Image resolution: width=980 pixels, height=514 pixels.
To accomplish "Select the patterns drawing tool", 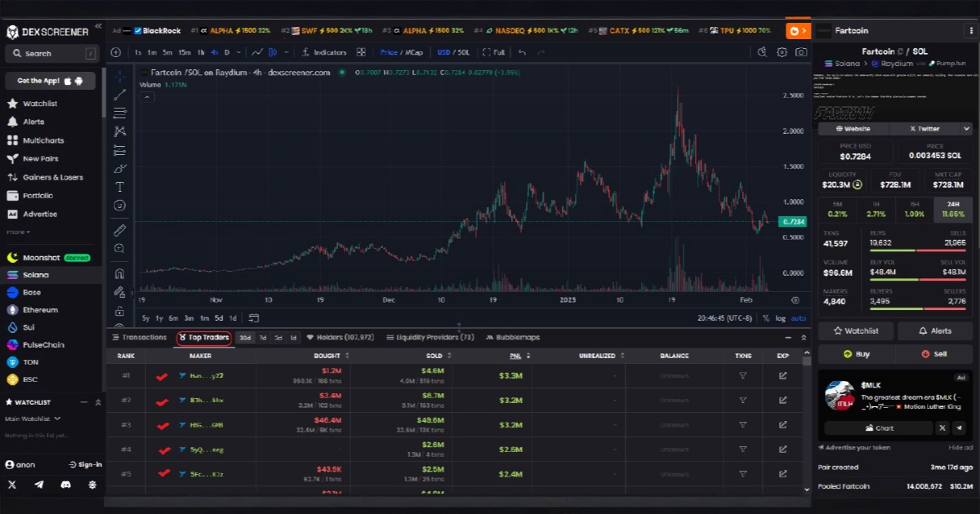I will click(120, 131).
